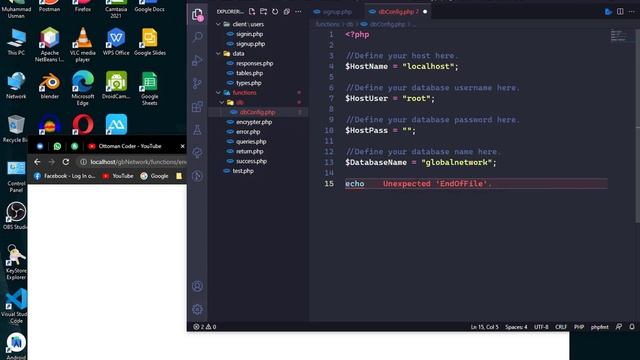Open queries.php file
The height and width of the screenshot is (360, 640).
(x=251, y=142)
